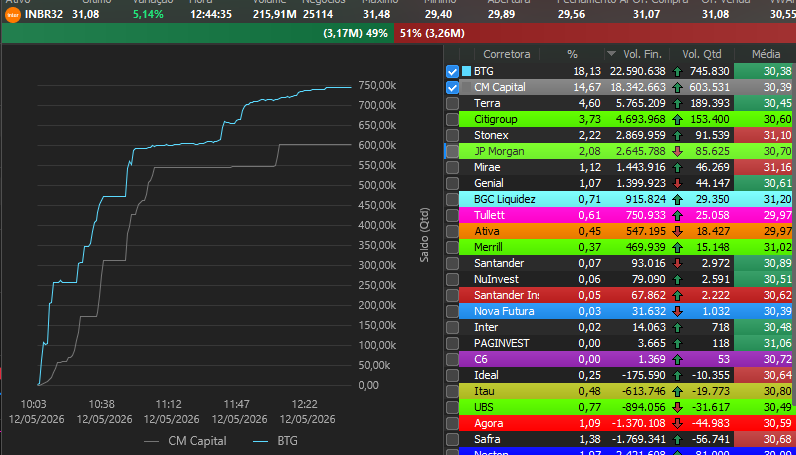Click the red down arrow in Agora row

click(x=677, y=424)
